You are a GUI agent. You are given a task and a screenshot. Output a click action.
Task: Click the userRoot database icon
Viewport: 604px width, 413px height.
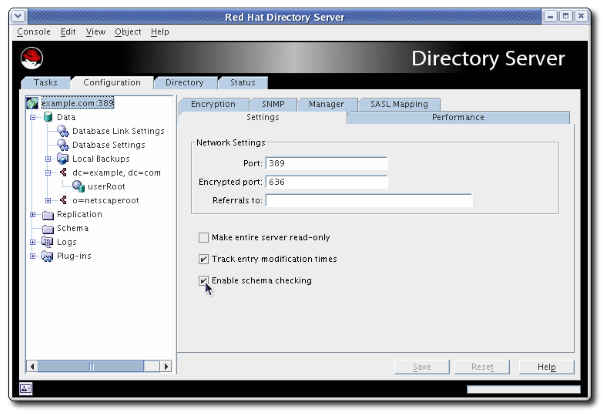click(78, 186)
